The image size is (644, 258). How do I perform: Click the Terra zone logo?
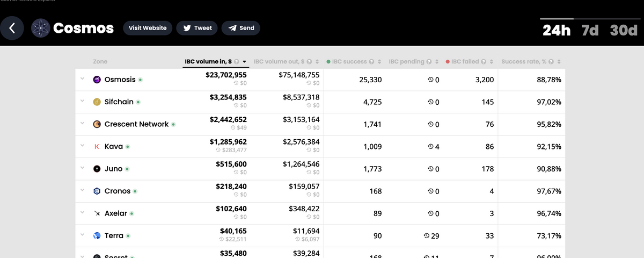97,235
